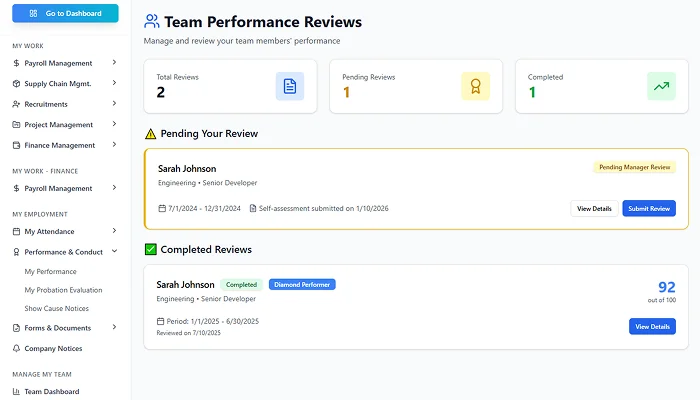Expand the Forms & Documents chevron
The height and width of the screenshot is (400, 700).
[114, 327]
